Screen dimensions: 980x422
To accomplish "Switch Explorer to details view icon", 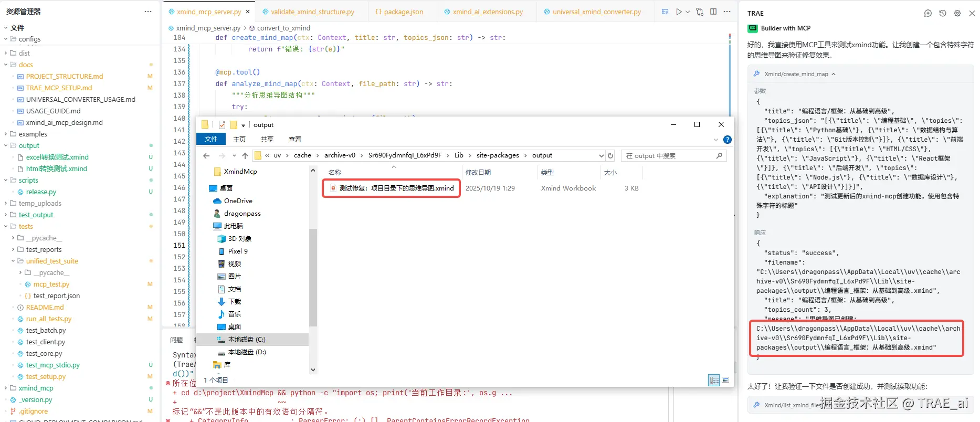I will (714, 380).
